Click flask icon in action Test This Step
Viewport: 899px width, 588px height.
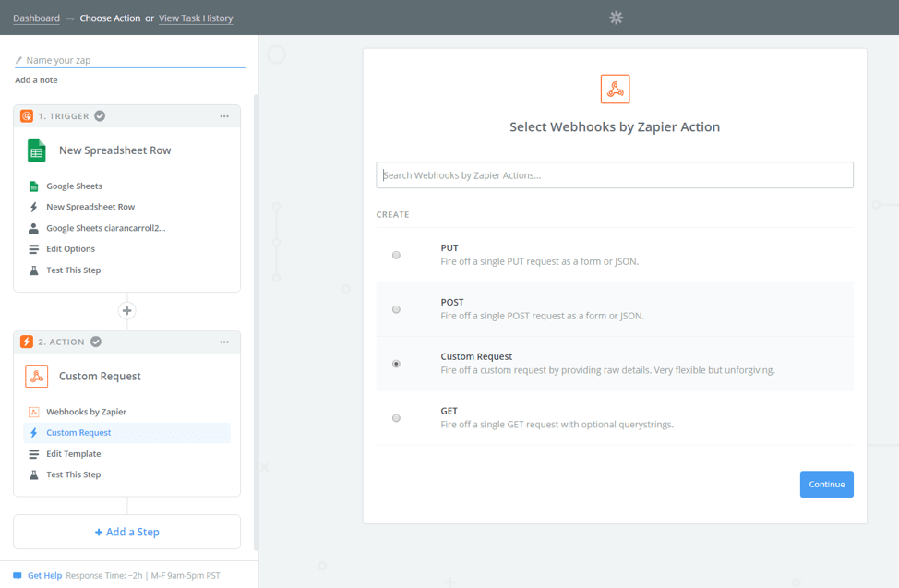[34, 475]
